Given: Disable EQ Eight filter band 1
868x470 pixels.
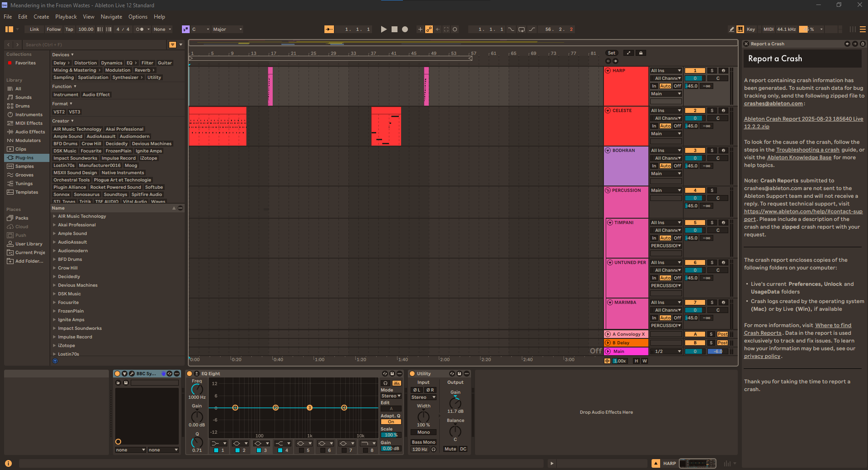Looking at the screenshot, I should (216, 450).
